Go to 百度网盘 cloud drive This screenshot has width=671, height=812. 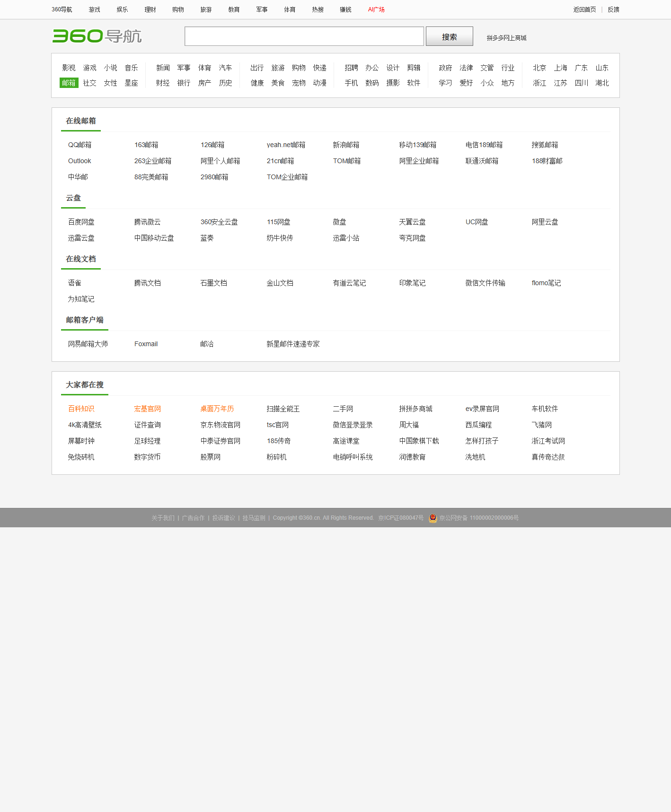pyautogui.click(x=81, y=222)
